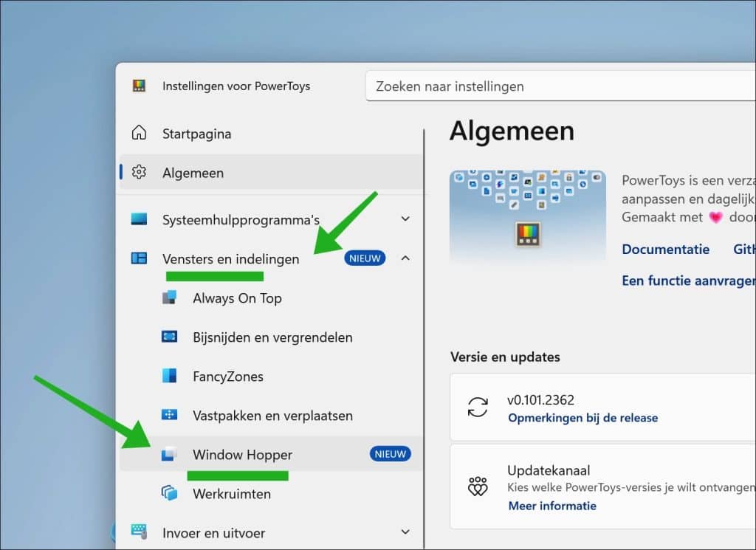Open Vastpakken en verplaatsen settings
This screenshot has height=550, width=756.
click(272, 415)
